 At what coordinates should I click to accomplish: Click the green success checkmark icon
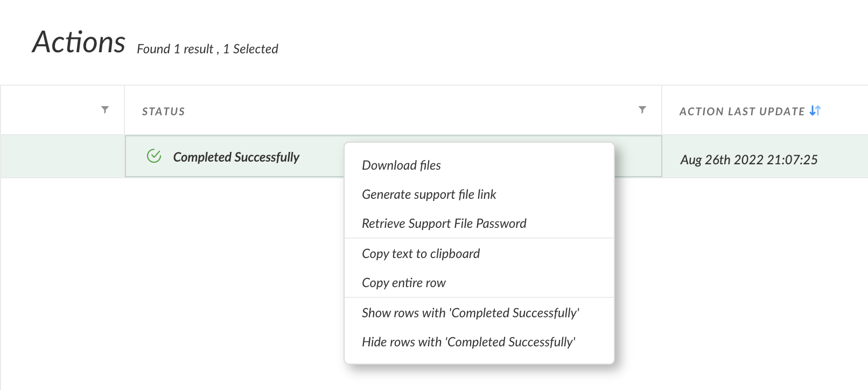(154, 156)
